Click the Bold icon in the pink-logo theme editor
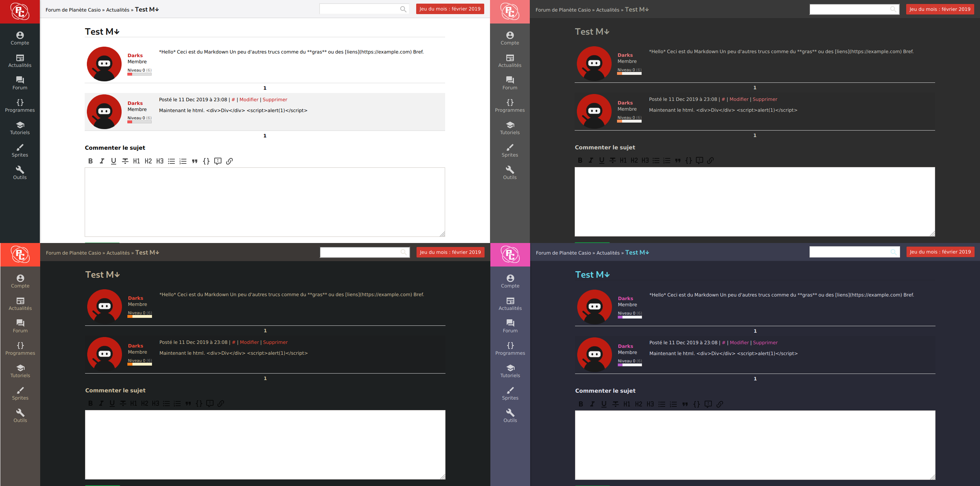The width and height of the screenshot is (980, 486). 580,404
